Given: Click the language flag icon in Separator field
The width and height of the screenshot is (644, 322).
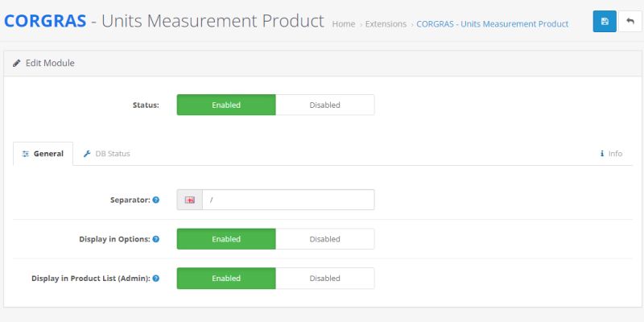Looking at the screenshot, I should (190, 200).
